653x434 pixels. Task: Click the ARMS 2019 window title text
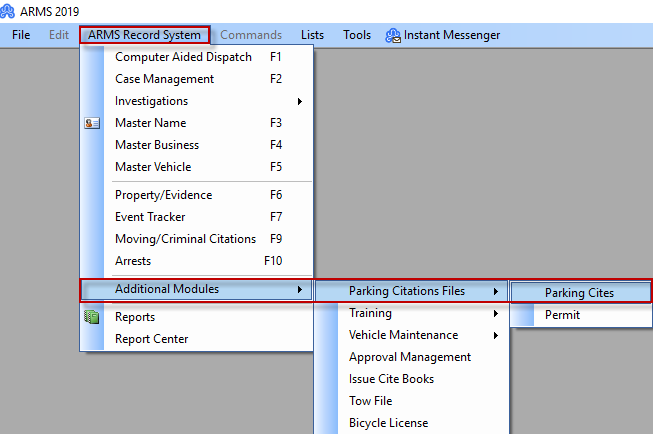point(50,12)
